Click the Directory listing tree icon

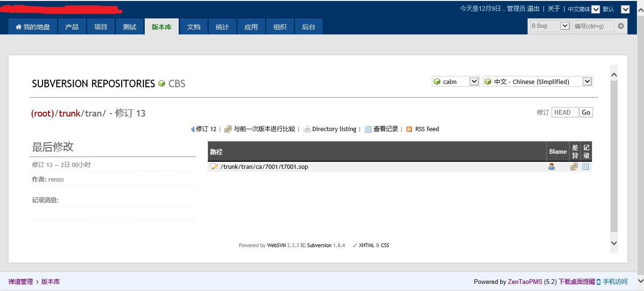(x=307, y=129)
